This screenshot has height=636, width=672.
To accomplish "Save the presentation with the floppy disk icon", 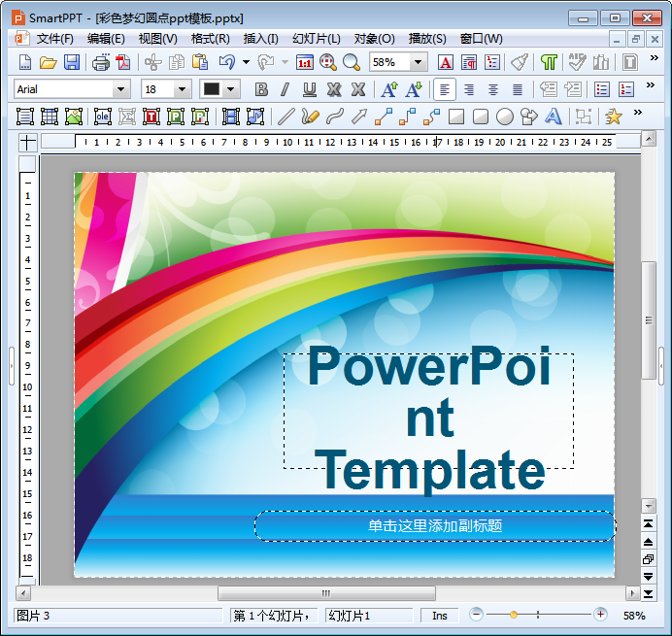I will pos(72,62).
